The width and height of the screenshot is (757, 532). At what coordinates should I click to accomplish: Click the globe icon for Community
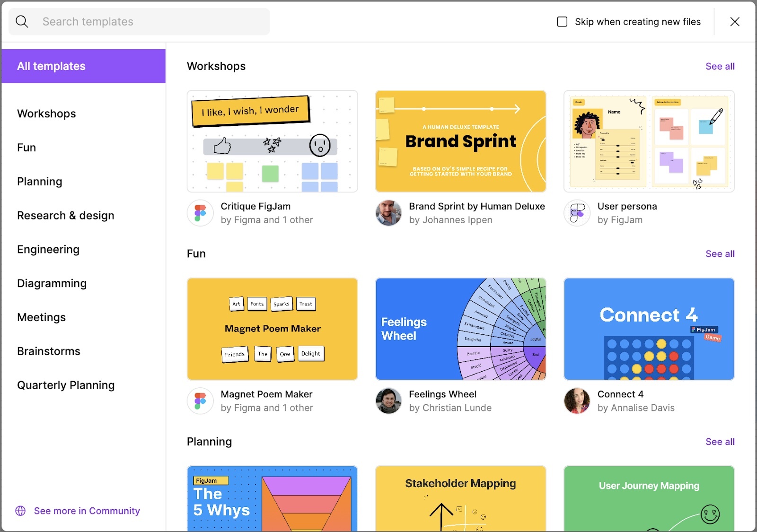pos(20,511)
